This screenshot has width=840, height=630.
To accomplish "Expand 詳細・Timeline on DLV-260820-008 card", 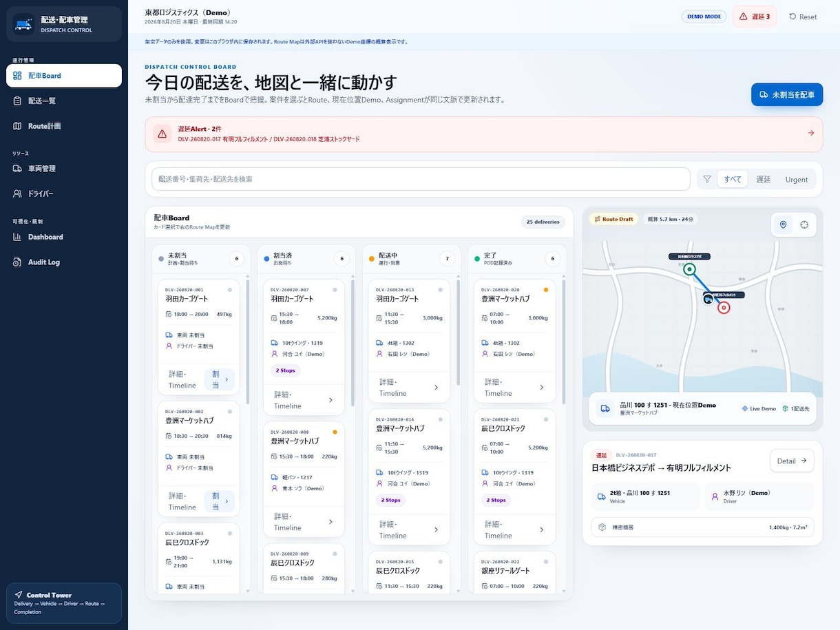I will 304,522.
